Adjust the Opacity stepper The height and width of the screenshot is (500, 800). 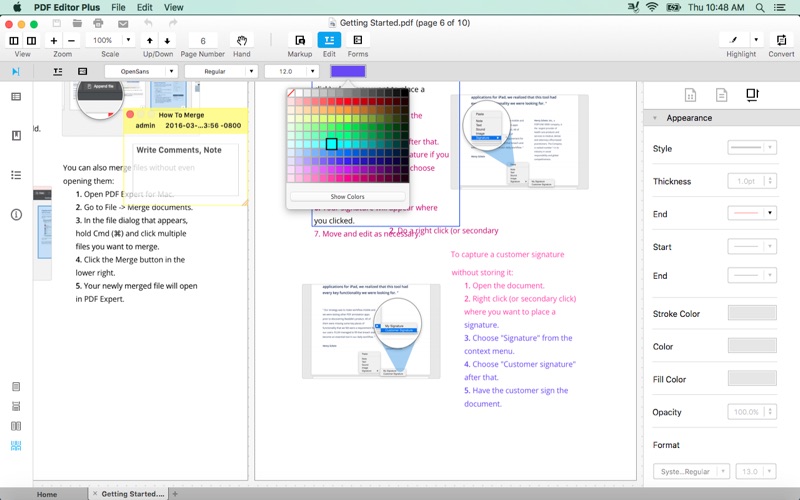[770, 412]
